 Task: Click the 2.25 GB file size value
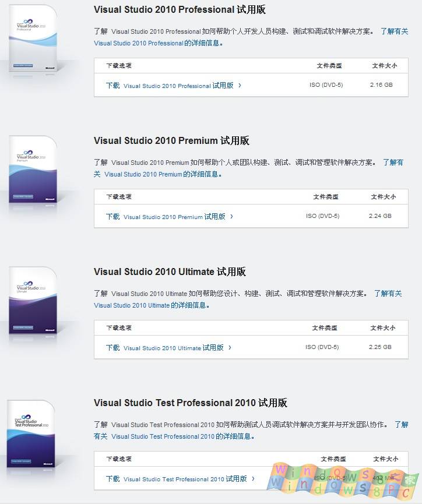click(380, 347)
